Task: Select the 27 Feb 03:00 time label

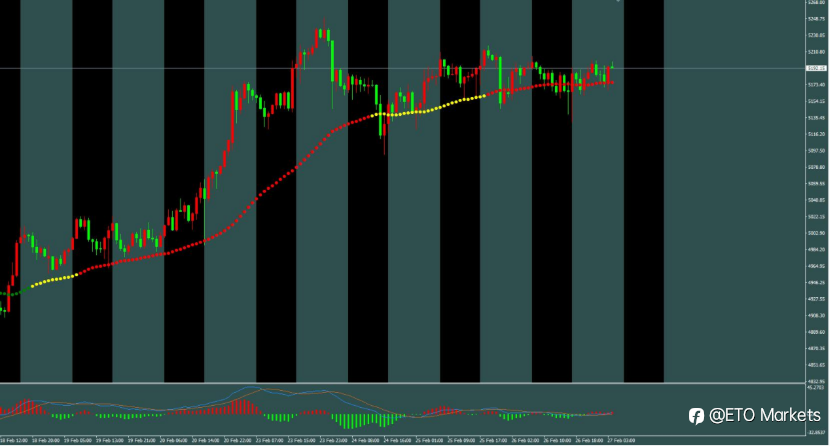Action: (621, 441)
